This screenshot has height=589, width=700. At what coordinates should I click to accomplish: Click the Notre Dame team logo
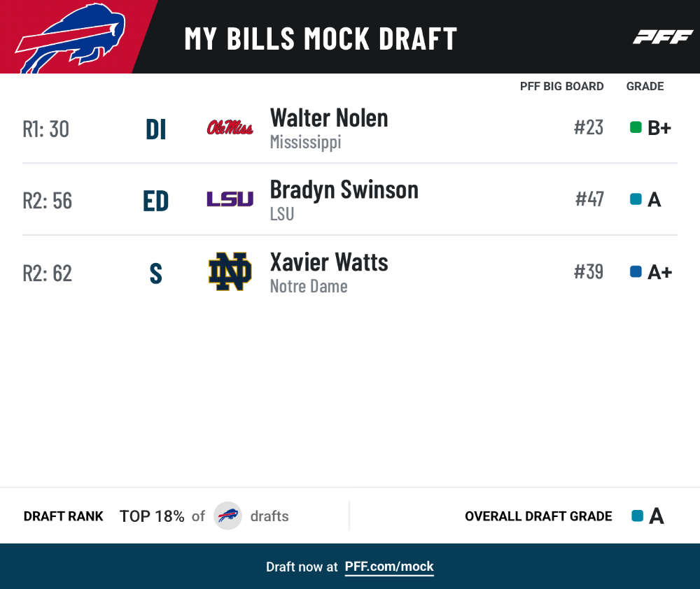click(230, 271)
